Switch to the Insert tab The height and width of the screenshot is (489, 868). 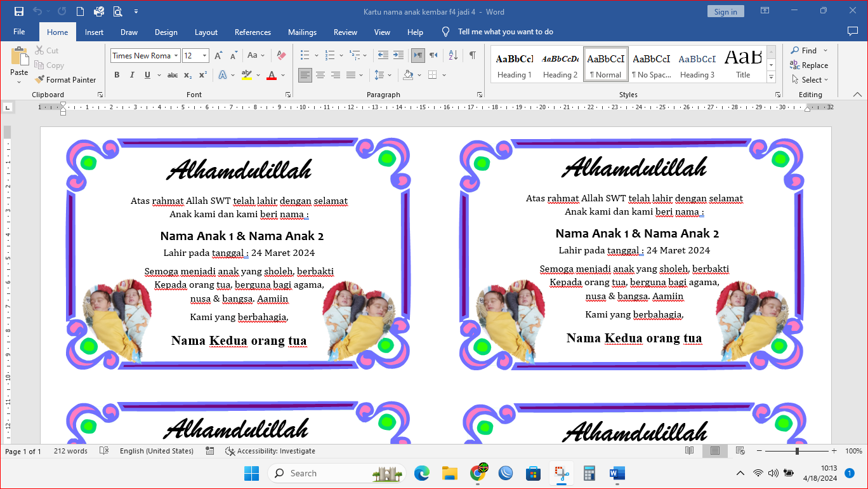(x=94, y=32)
